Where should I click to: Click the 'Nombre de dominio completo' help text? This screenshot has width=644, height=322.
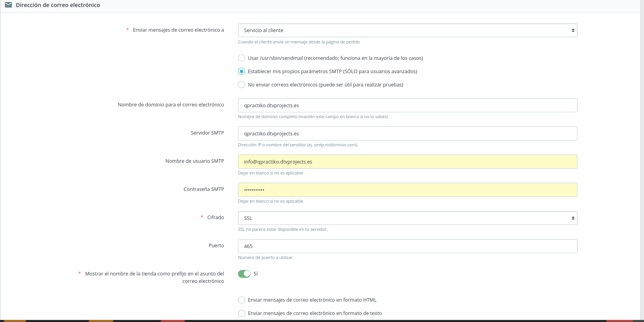click(x=313, y=117)
